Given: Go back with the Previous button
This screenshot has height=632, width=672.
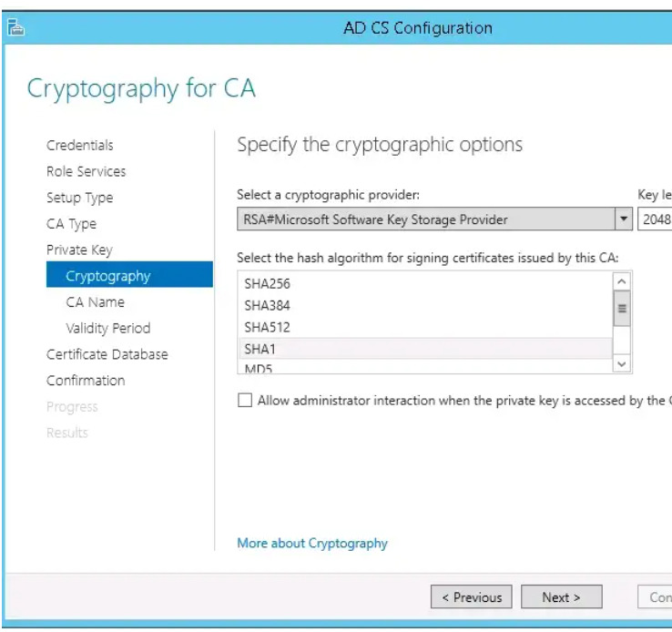Looking at the screenshot, I should tap(471, 596).
